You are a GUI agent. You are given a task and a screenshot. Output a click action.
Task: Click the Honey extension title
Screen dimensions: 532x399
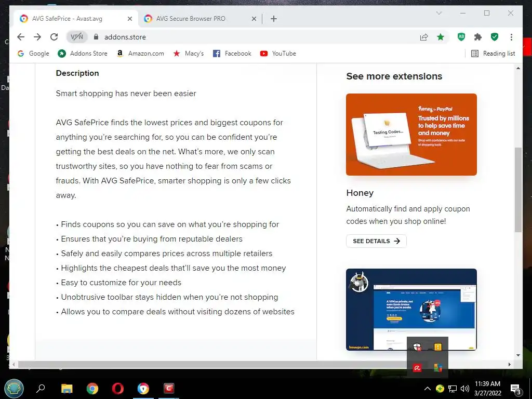[x=360, y=193]
